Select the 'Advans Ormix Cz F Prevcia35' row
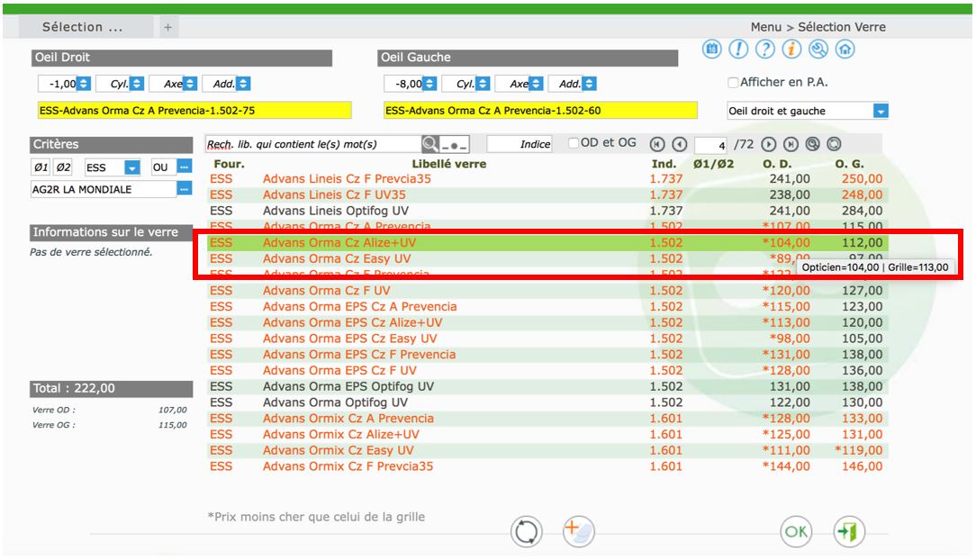Viewport: 976px width, 560px height. (x=547, y=466)
